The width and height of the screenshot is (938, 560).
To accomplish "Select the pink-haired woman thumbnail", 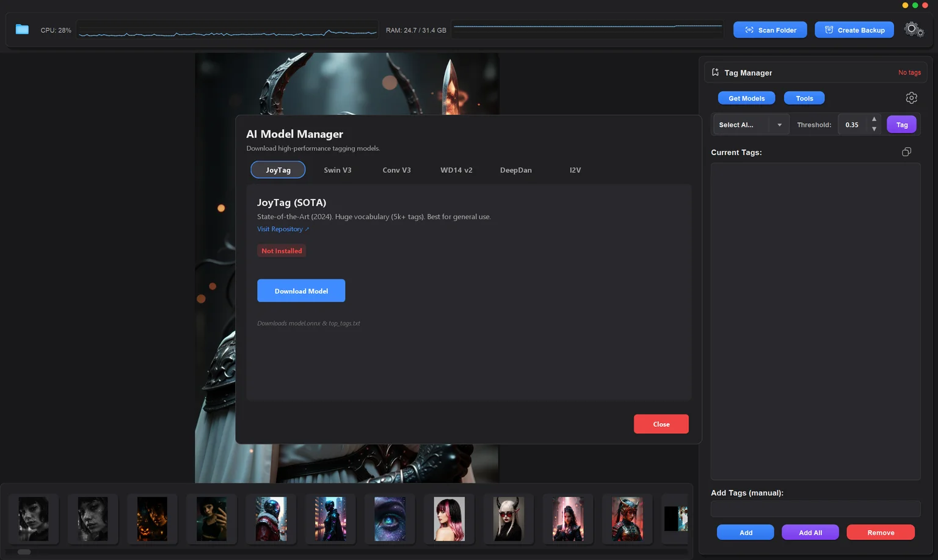I will point(449,518).
